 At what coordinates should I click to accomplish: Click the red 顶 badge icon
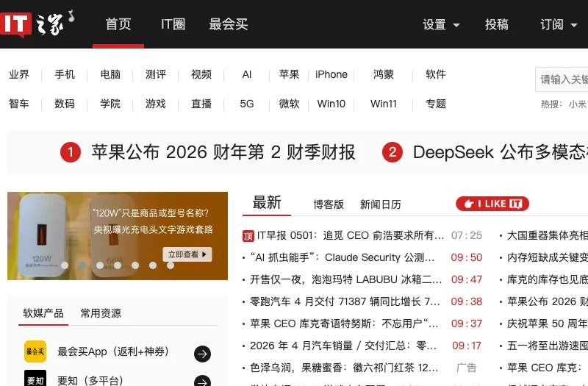pyautogui.click(x=248, y=236)
